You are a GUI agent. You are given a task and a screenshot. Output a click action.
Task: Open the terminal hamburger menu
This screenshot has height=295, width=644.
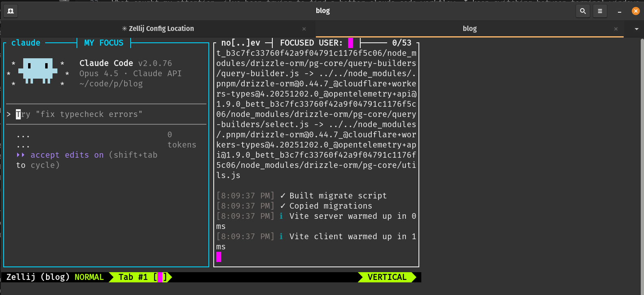coord(600,11)
